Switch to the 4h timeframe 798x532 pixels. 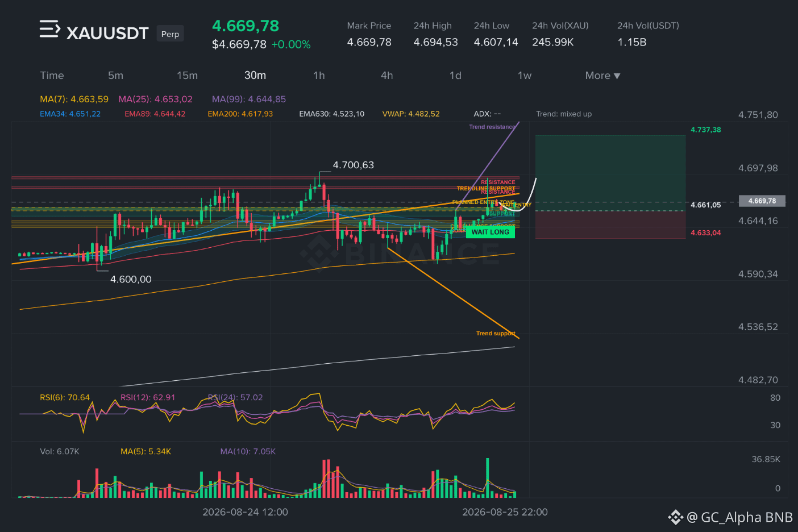click(x=387, y=76)
